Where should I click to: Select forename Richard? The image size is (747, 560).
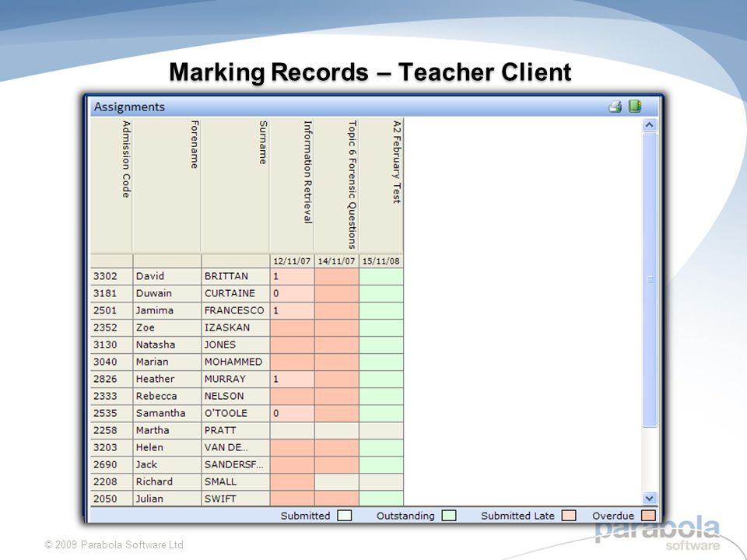[x=167, y=482]
